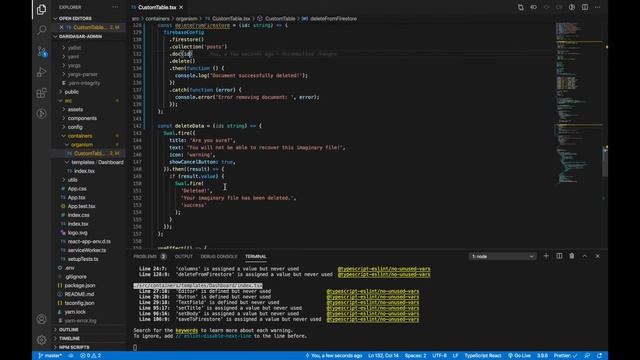Screen dimensions: 640x360
Task: Close the CustomTable.tsx editor tab
Action: (181, 7)
